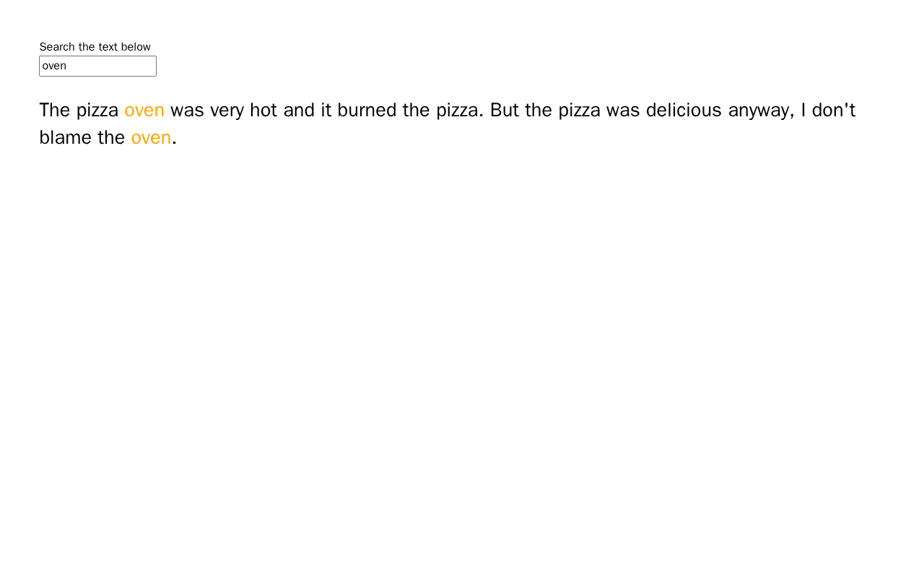The width and height of the screenshot is (924, 578).
Task: Click the word "But" starting the second sentence
Action: (x=505, y=110)
